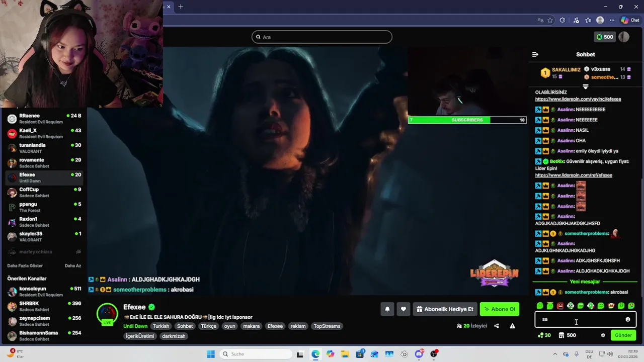Open ppengu The Forest channel
The height and width of the screenshot is (362, 644).
click(44, 207)
